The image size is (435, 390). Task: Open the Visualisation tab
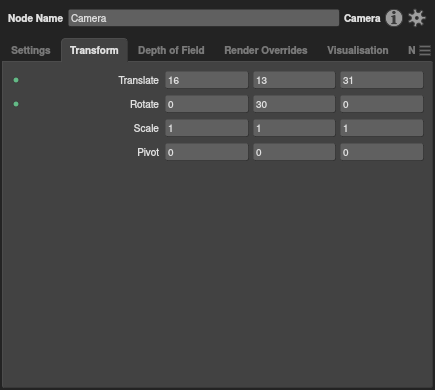point(357,50)
